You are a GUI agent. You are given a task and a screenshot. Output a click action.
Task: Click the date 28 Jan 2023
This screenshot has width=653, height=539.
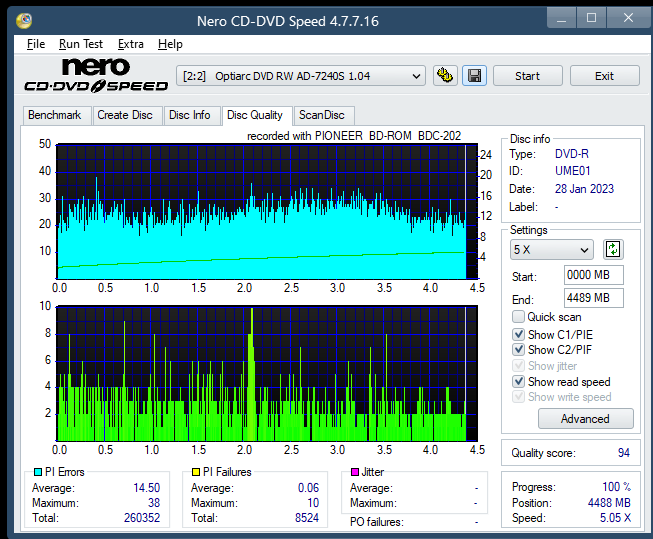click(x=584, y=189)
